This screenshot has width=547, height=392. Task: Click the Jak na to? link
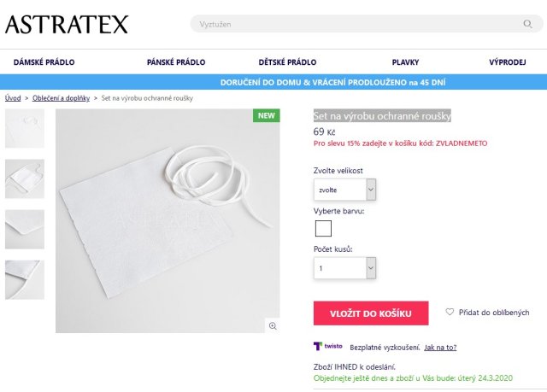point(440,348)
